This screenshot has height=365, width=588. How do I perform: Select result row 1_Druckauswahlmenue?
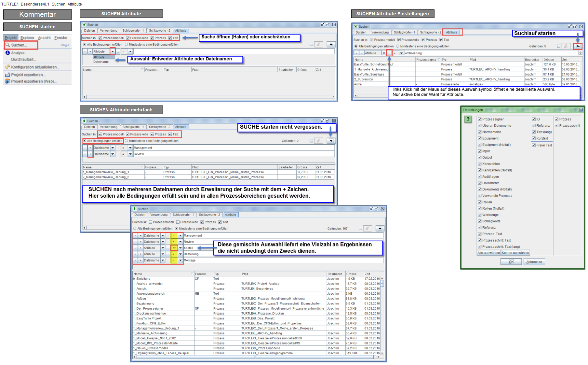pyautogui.click(x=256, y=314)
